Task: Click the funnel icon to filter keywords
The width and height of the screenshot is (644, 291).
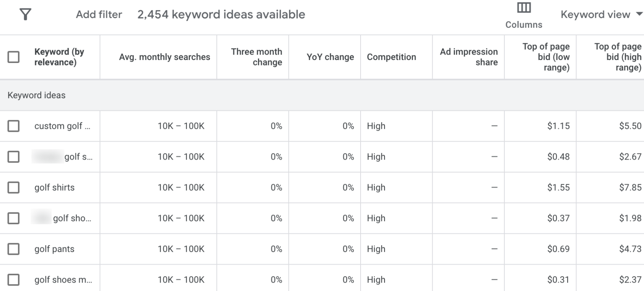Action: pyautogui.click(x=26, y=14)
